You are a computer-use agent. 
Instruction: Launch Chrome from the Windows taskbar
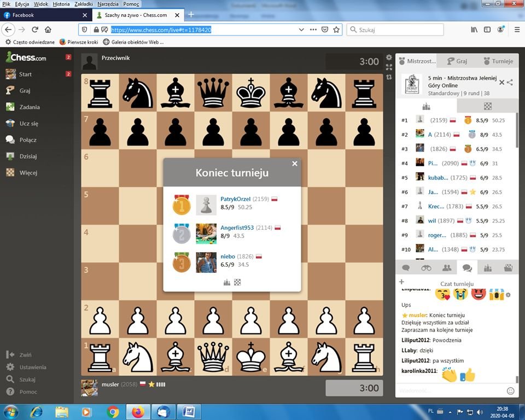pos(113,412)
